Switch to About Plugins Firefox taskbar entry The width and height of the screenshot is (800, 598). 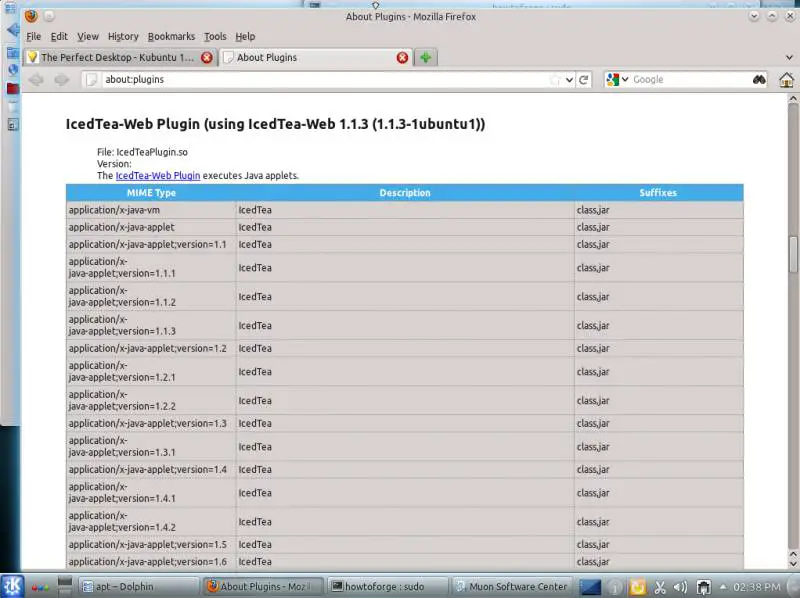[x=264, y=587]
